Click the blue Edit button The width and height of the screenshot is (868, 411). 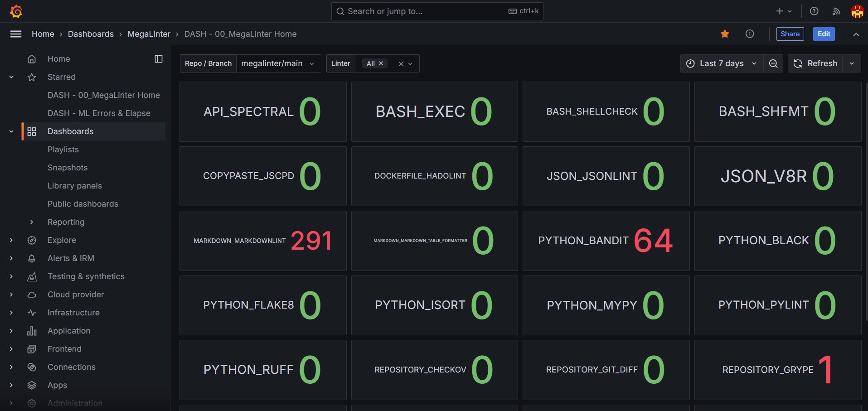pyautogui.click(x=824, y=34)
